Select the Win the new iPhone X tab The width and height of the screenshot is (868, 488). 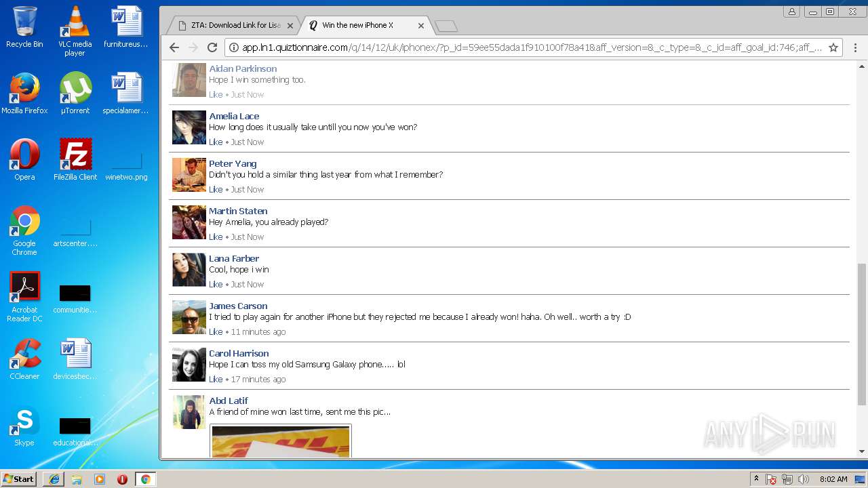366,25
